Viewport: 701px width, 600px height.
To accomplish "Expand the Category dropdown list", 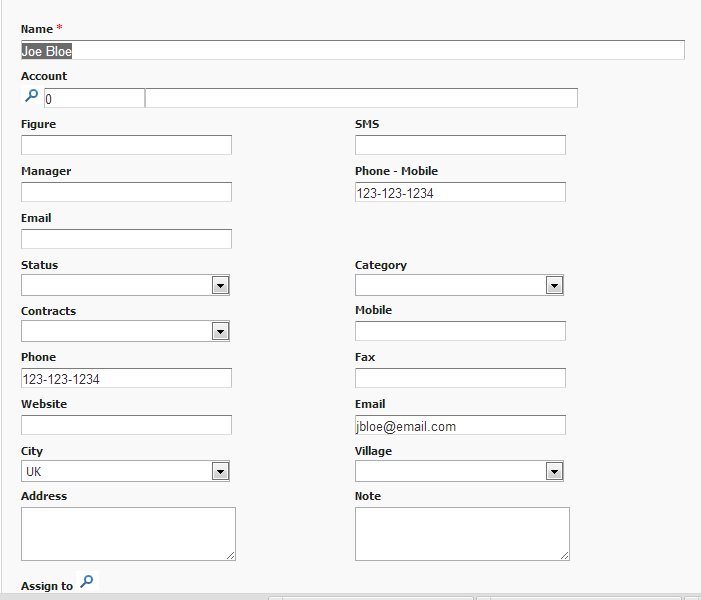I will pyautogui.click(x=459, y=286).
